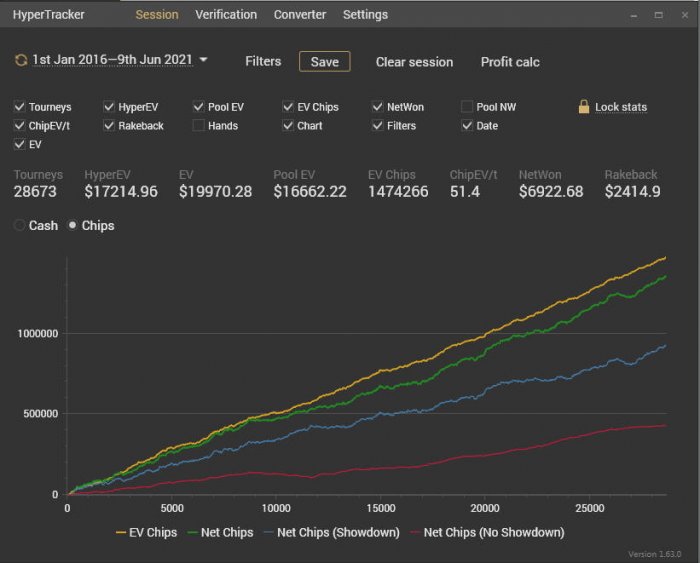Image resolution: width=700 pixels, height=563 pixels.
Task: Uncheck the Tourneys checkbox
Action: tap(19, 107)
